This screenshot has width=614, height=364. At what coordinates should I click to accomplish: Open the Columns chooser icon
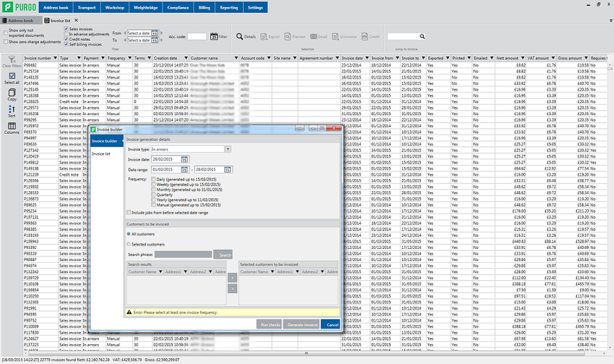(12, 128)
